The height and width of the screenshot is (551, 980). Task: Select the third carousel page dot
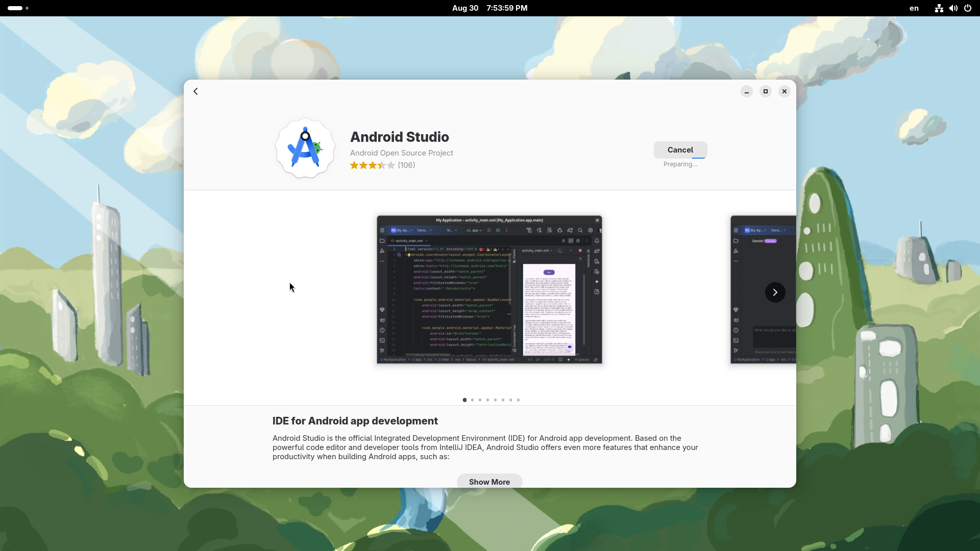click(x=480, y=400)
